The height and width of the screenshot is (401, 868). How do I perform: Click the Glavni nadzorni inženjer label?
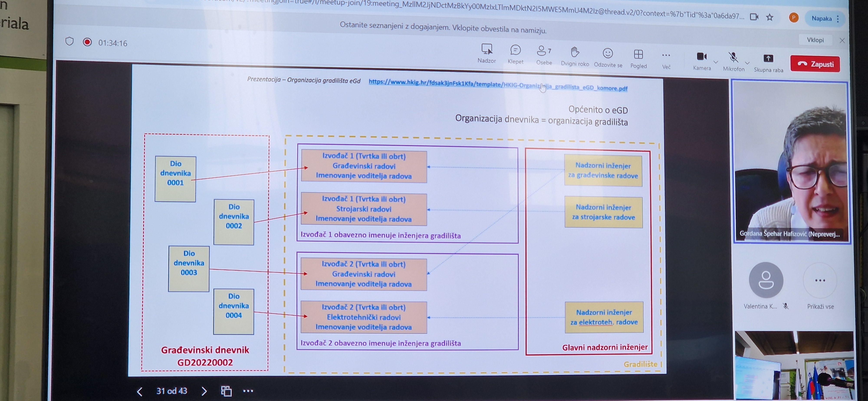tap(605, 347)
